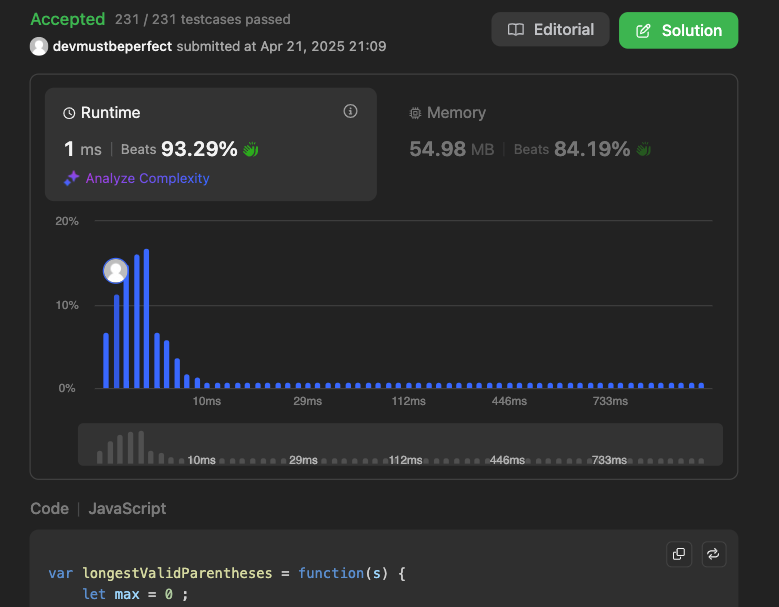
Task: Click the swap arrows icon above code
Action: 713,554
